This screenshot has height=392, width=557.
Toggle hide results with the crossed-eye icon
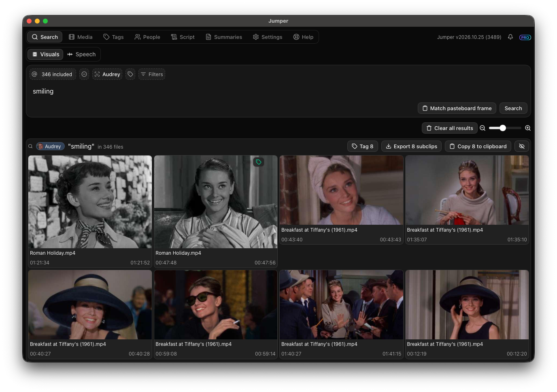tap(522, 146)
